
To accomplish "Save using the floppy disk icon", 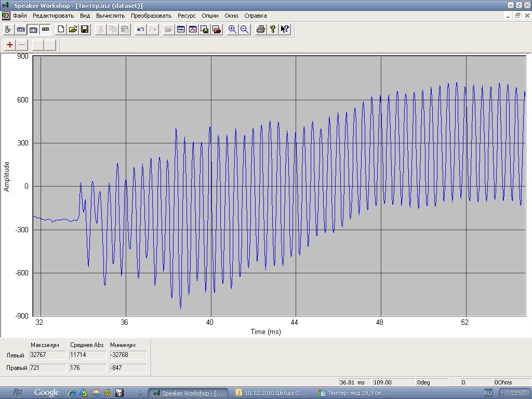I will click(x=85, y=29).
